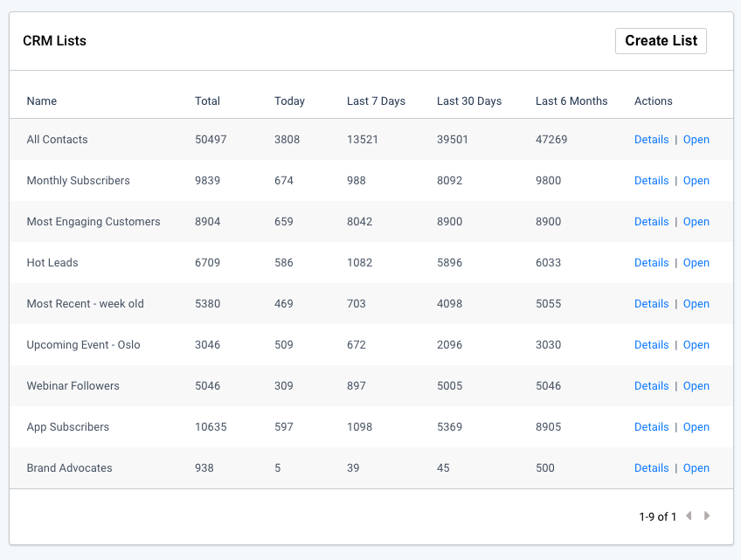View Details for Upcoming Event - Oslo
Screen dimensions: 741x560
point(651,344)
